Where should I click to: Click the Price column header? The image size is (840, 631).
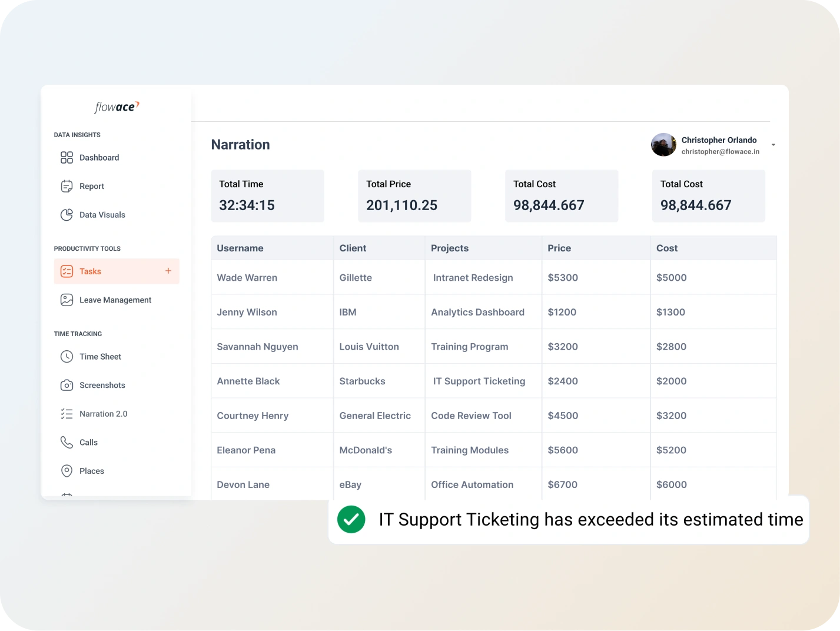point(559,248)
